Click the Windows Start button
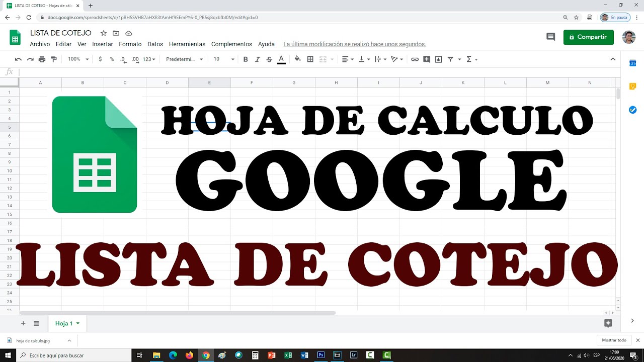This screenshot has height=362, width=644. pos(8,355)
